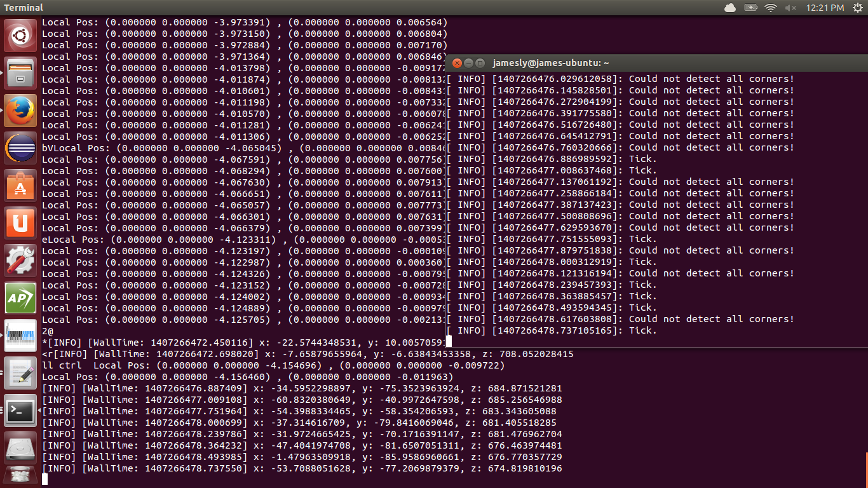Viewport: 868px width, 488px height.
Task: Click the last Tick line stamped 1407266478.737105165
Action: (552, 330)
